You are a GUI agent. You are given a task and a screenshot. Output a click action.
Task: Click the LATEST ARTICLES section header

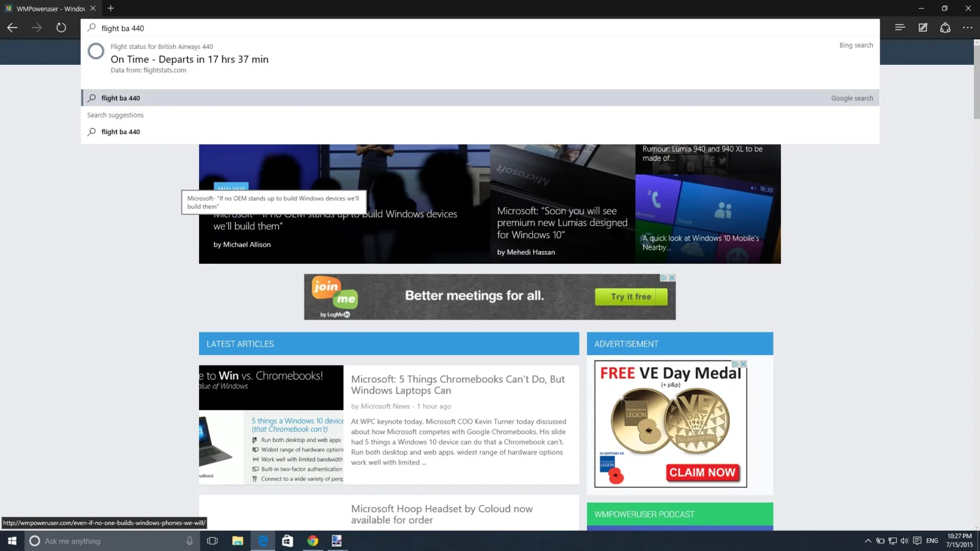click(x=389, y=344)
